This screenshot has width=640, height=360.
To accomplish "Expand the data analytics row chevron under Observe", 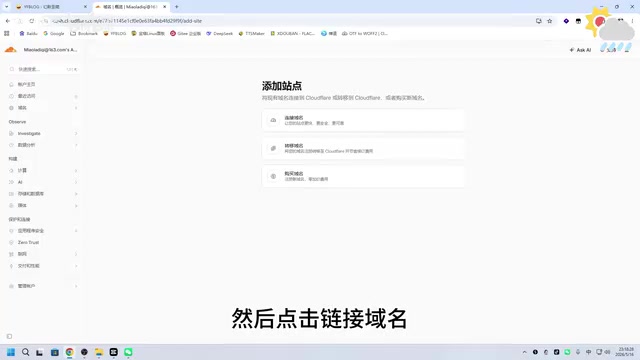I will [x=76, y=145].
